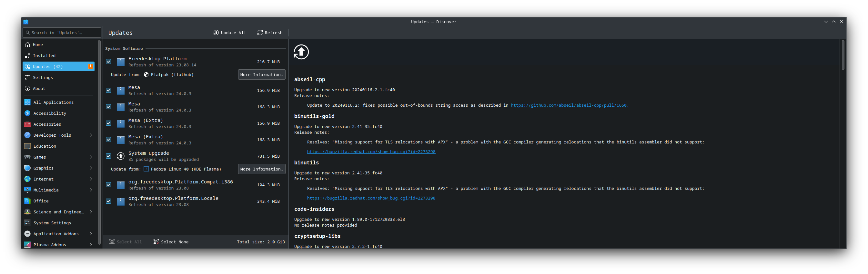Open More Information for System upgrade

point(261,169)
